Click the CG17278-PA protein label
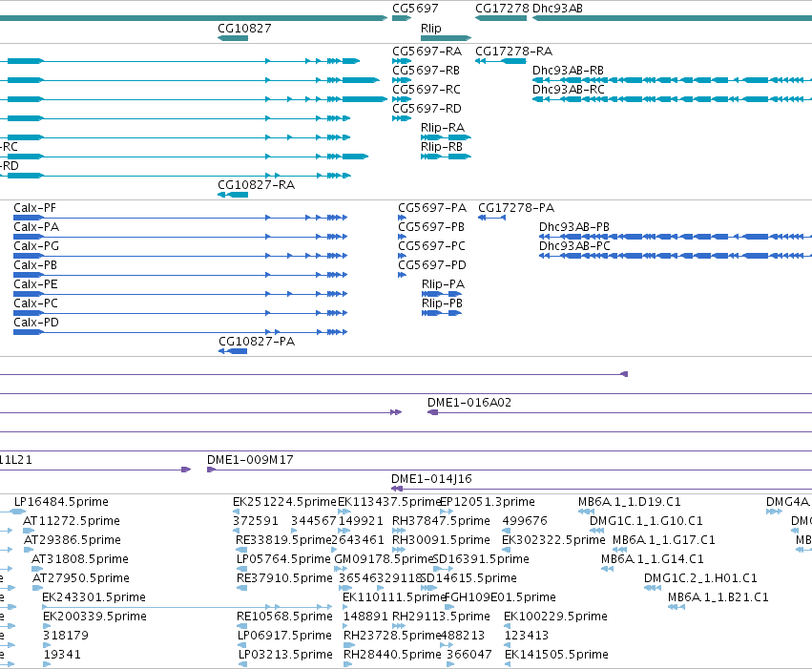This screenshot has width=812, height=669. tap(516, 208)
